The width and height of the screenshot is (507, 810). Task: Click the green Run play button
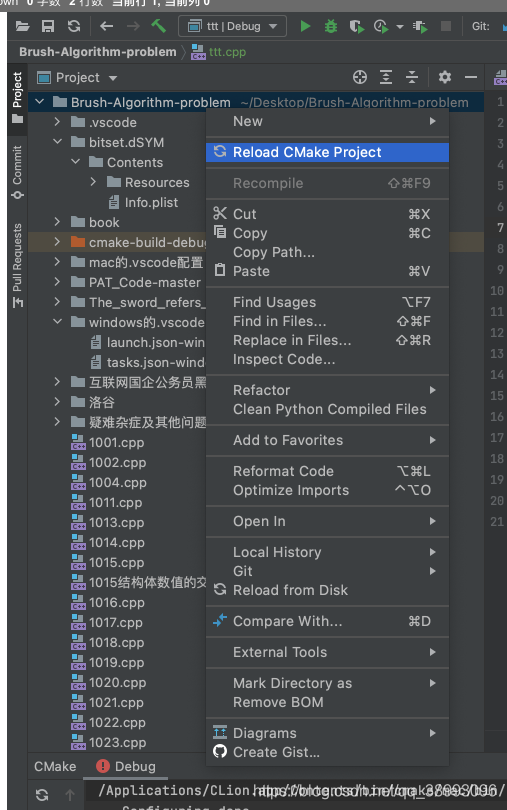pyautogui.click(x=305, y=26)
